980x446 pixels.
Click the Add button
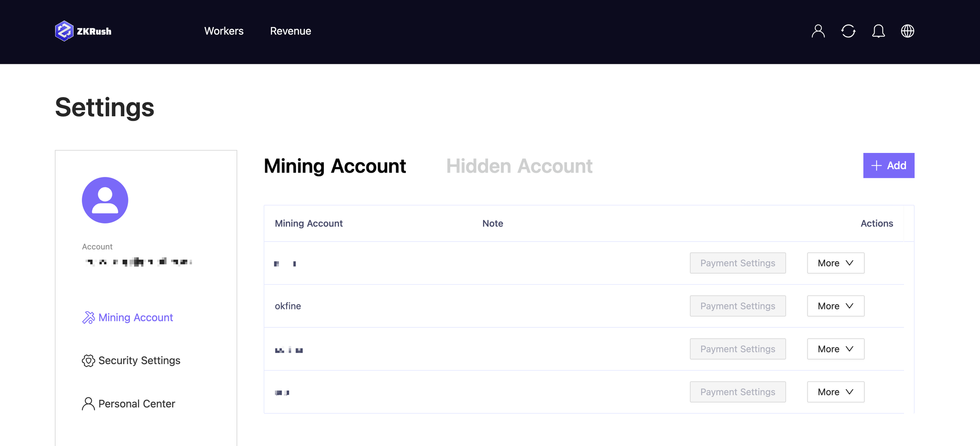(x=888, y=166)
